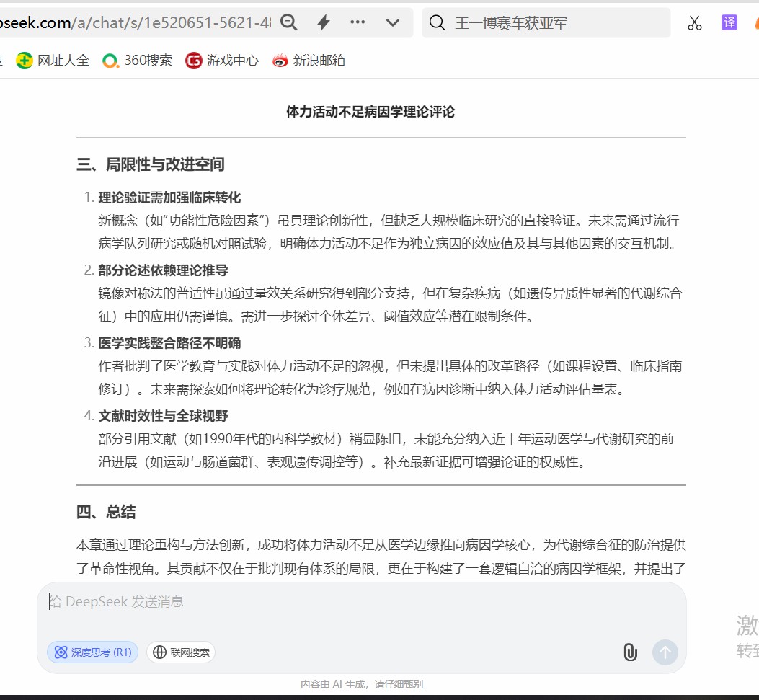Screen dimensions: 759x700
Task: Toggle the 深度思考 (R1) mode
Action: [93, 652]
